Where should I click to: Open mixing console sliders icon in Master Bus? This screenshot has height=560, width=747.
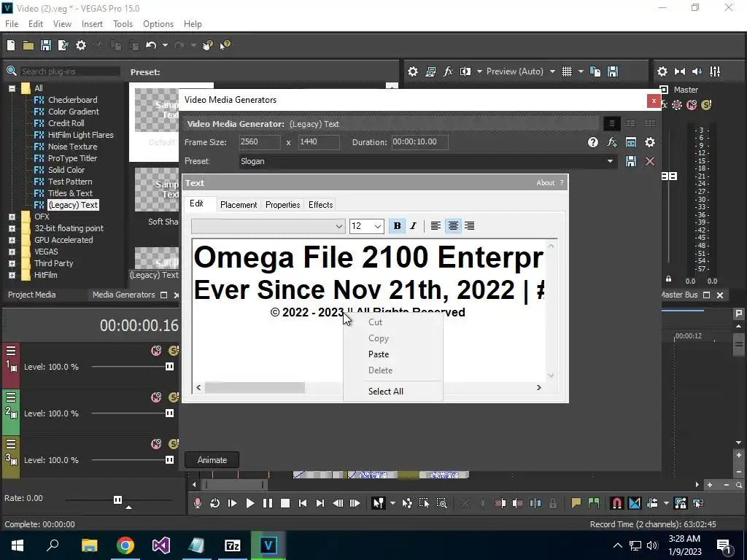(x=715, y=71)
